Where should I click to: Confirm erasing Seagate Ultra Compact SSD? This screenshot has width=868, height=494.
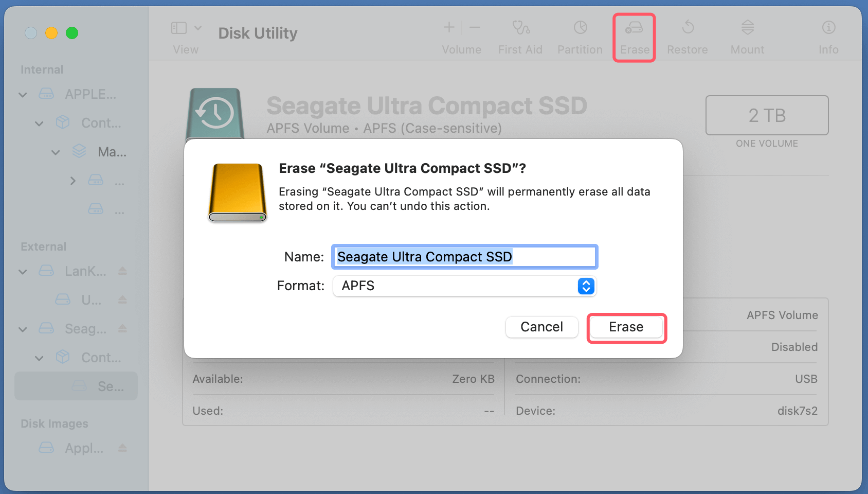tap(626, 327)
